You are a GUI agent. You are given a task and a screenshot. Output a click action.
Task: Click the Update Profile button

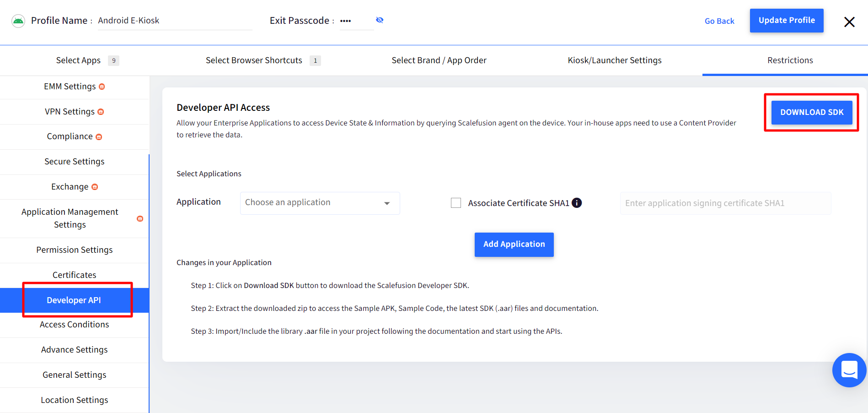point(787,21)
